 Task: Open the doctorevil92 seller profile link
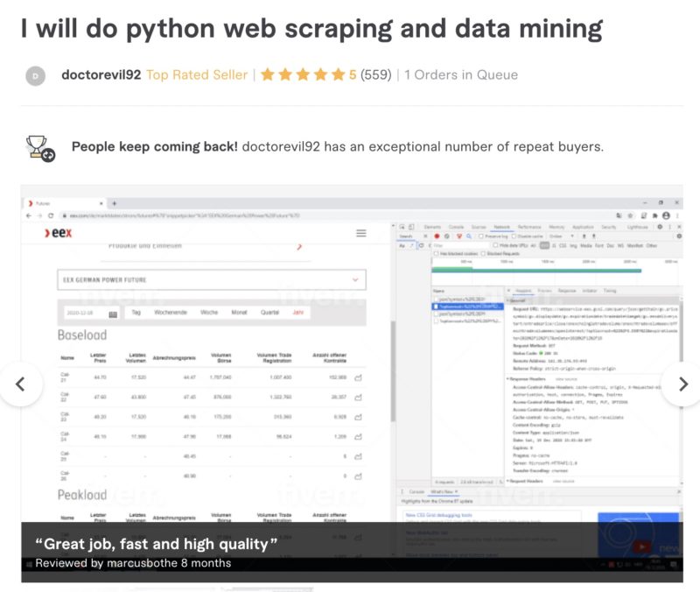[x=101, y=74]
